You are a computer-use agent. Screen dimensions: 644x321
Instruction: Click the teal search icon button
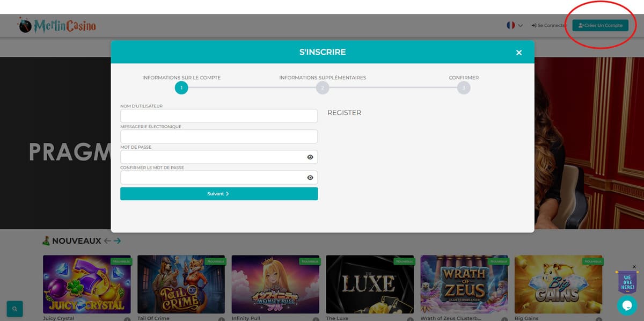coord(14,309)
